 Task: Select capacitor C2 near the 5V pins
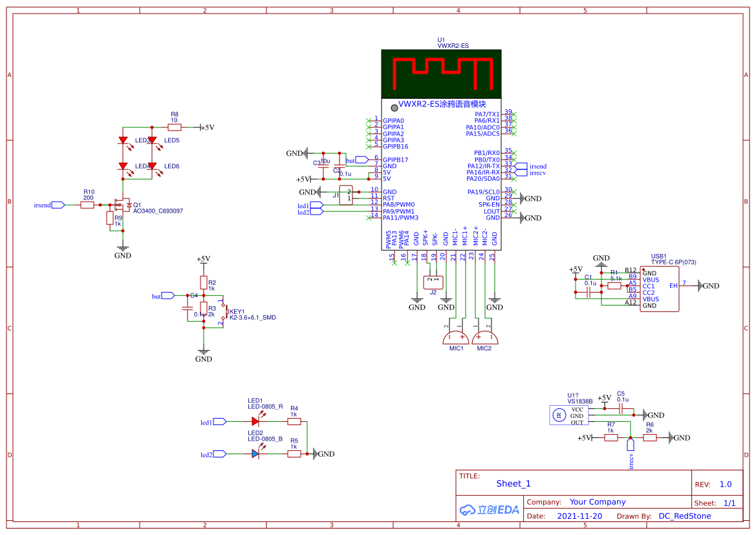pos(340,167)
